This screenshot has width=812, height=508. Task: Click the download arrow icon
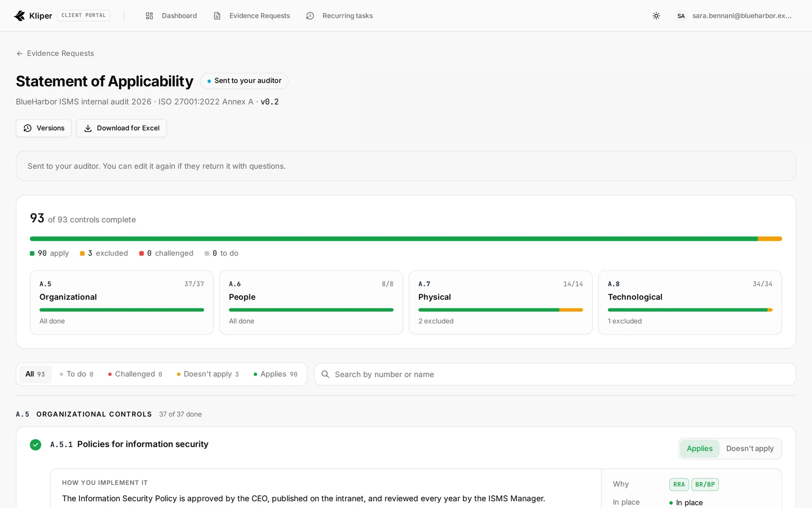[88, 128]
